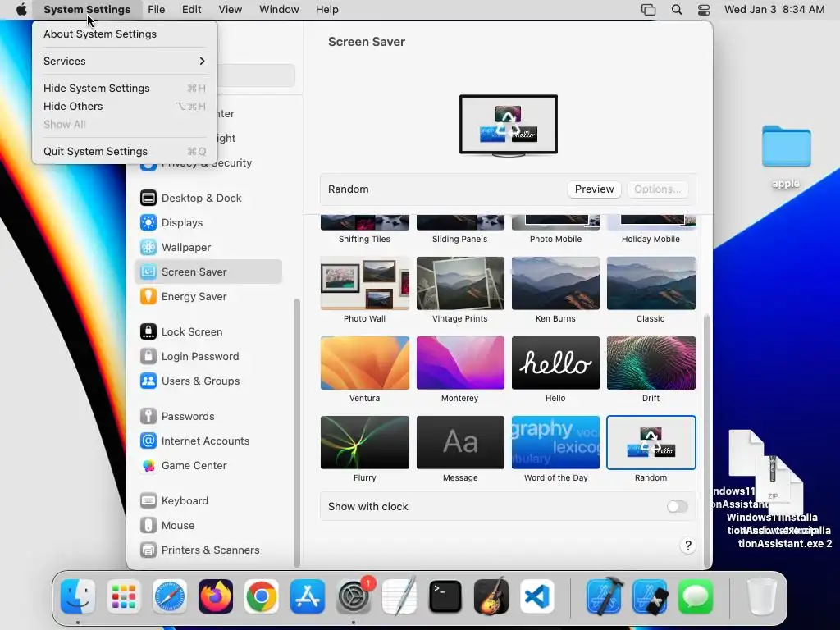Screen dimensions: 840x630
Task: Launch Finder from the Dock
Action: (78, 596)
